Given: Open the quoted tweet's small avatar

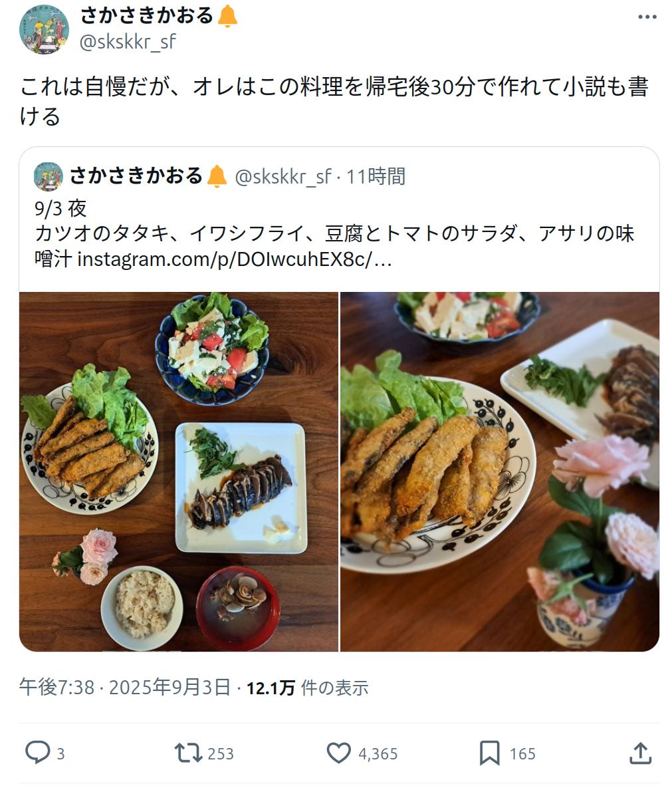Looking at the screenshot, I should click(48, 176).
